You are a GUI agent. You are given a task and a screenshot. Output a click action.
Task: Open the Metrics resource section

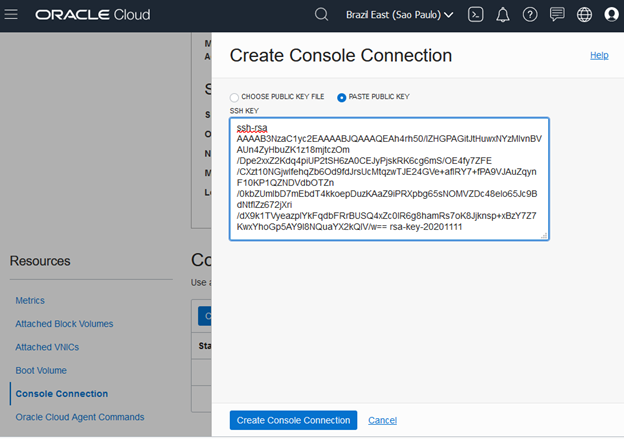pos(30,300)
